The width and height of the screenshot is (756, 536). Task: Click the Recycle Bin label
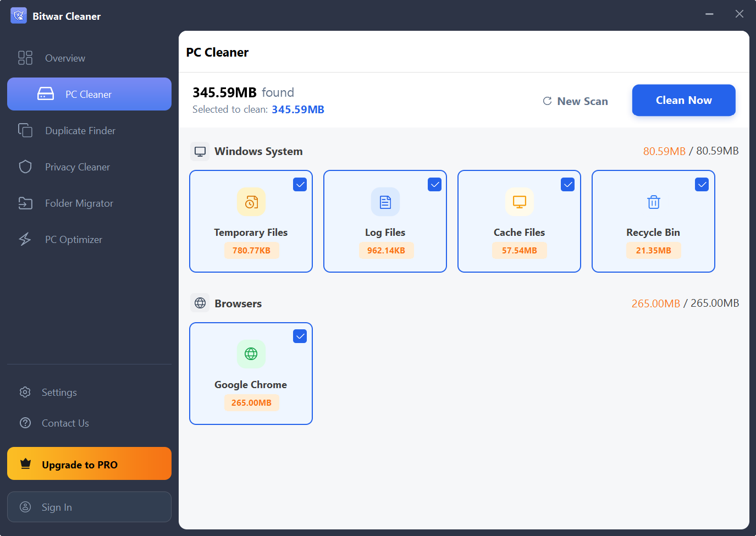pos(653,233)
